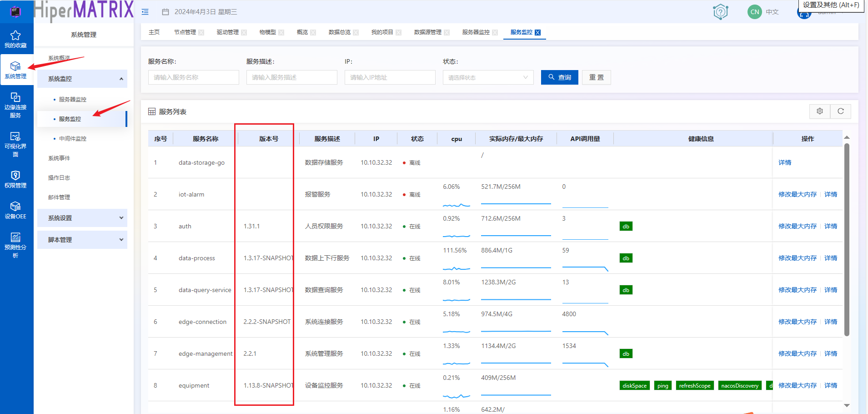Collapse the 系统监控 menu group
The width and height of the screenshot is (868, 414).
tap(82, 79)
